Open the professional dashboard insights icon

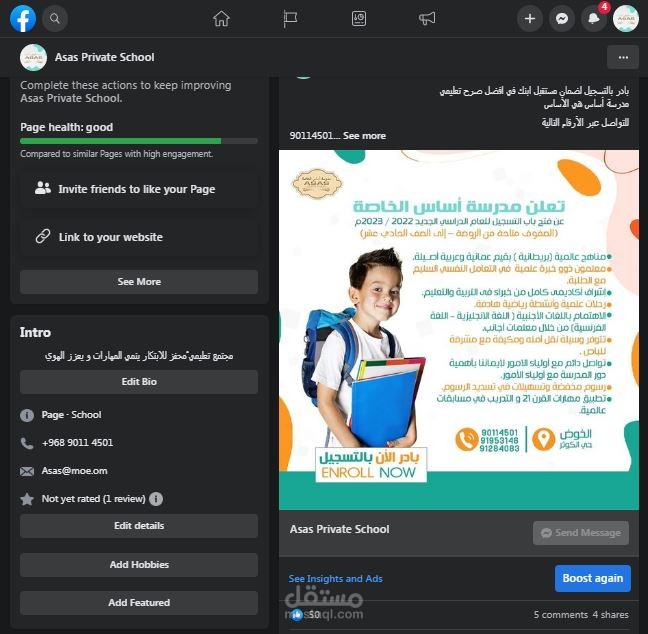(359, 19)
